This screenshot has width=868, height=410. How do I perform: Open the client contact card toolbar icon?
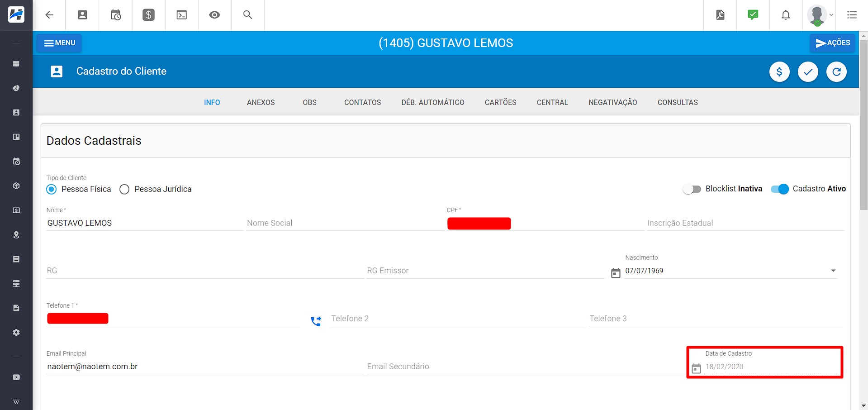point(82,15)
